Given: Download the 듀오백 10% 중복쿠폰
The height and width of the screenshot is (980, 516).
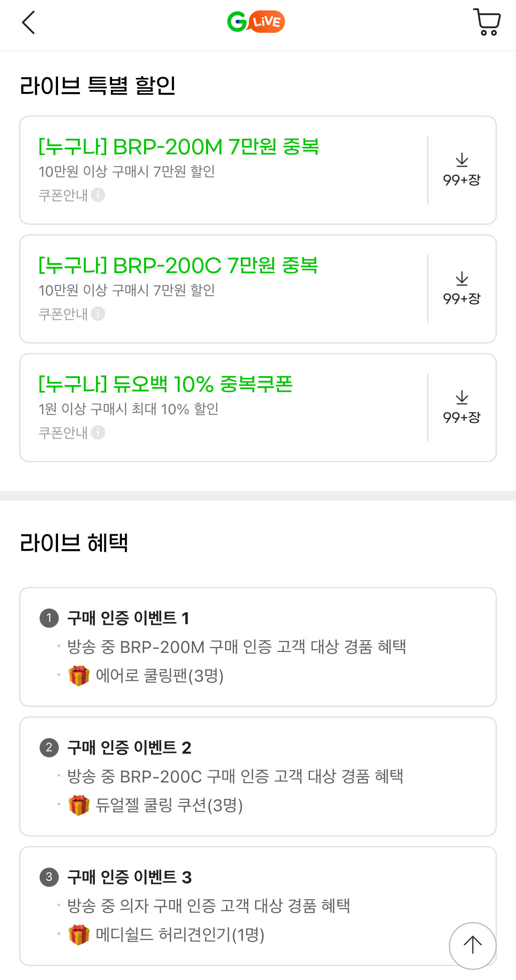Looking at the screenshot, I should tap(462, 407).
